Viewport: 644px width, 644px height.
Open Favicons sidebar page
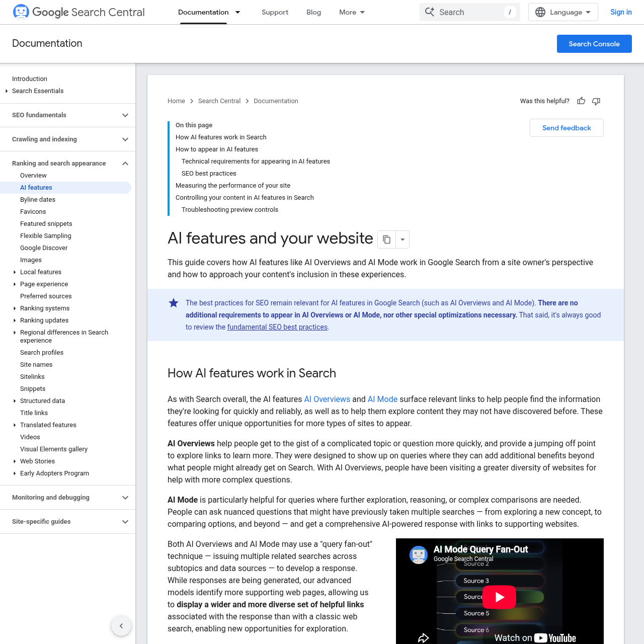[33, 212]
